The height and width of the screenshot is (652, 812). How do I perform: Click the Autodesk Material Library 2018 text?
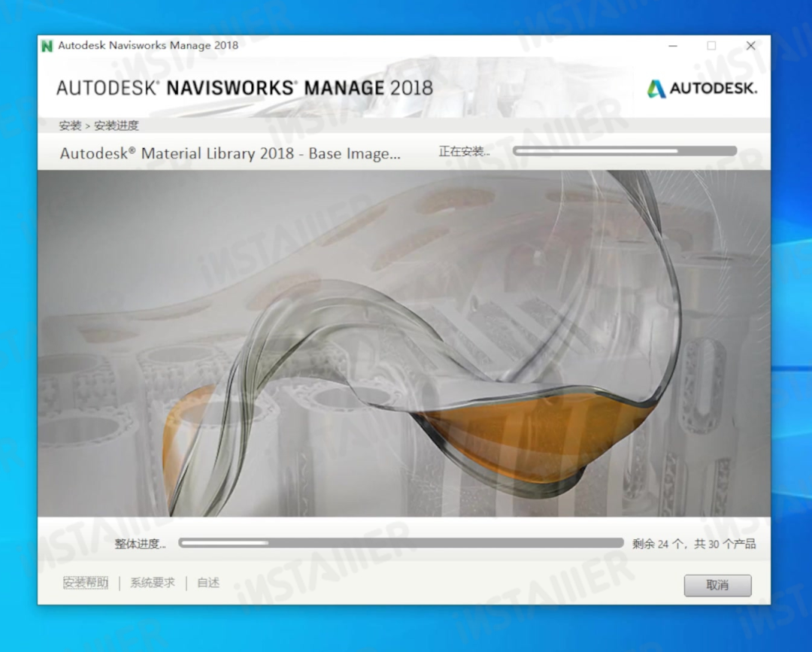coord(230,154)
